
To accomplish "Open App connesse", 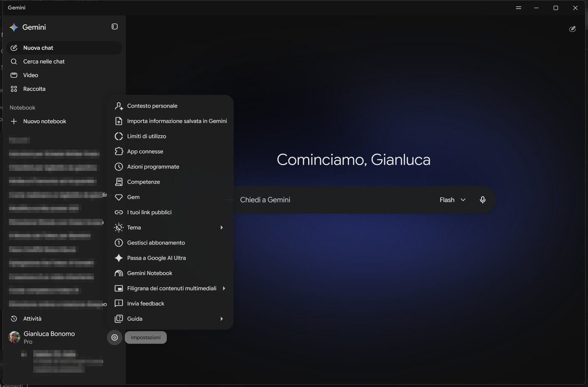I will point(170,151).
